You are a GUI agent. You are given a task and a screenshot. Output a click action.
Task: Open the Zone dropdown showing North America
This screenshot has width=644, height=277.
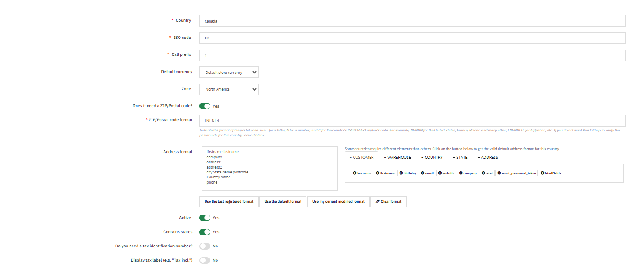pos(229,89)
